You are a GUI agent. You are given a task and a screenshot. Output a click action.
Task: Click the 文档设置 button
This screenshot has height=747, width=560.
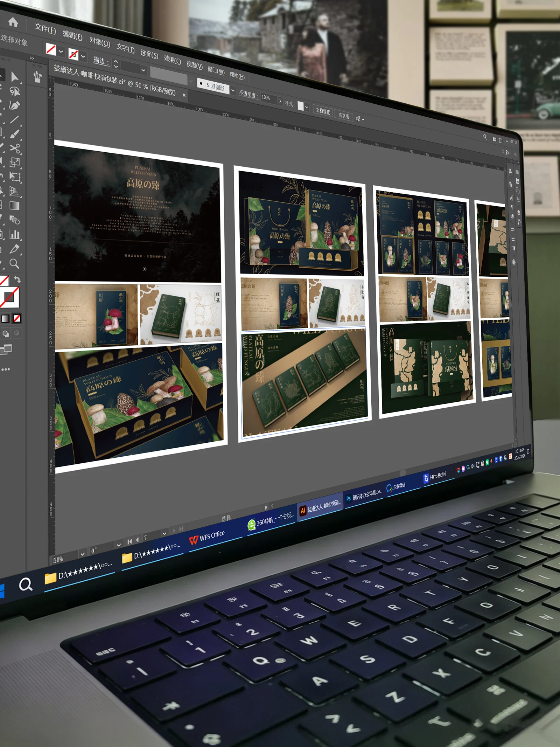tap(323, 111)
